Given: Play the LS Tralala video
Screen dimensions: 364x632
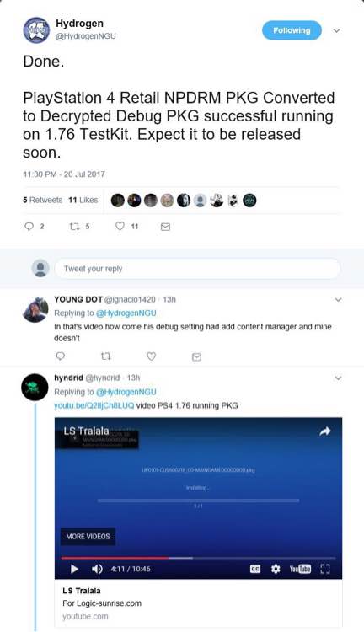Looking at the screenshot, I should pyautogui.click(x=75, y=569).
